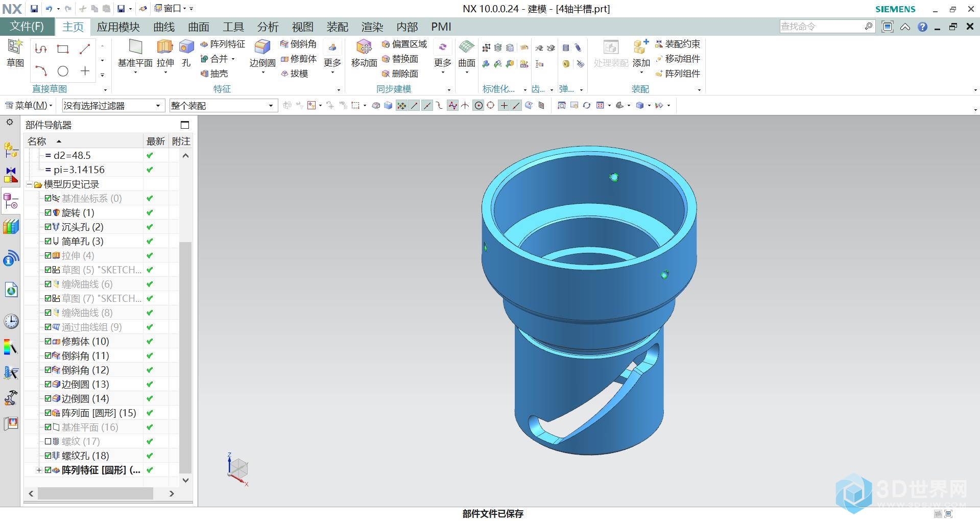980x521 pixels.
Task: Click the 装配约束 button
Action: tap(678, 44)
